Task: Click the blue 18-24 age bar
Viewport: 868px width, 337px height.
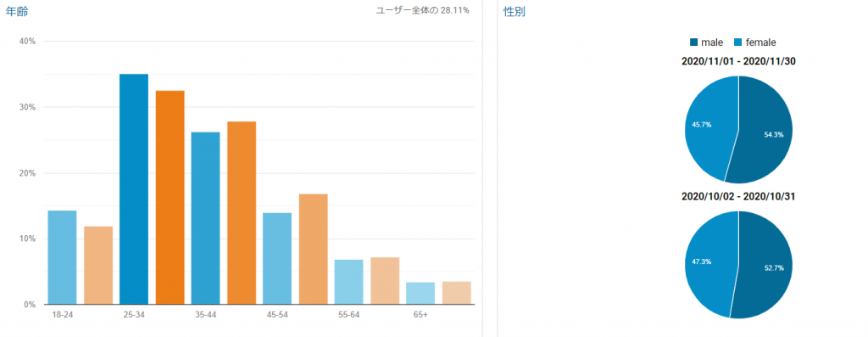Action: pyautogui.click(x=62, y=257)
